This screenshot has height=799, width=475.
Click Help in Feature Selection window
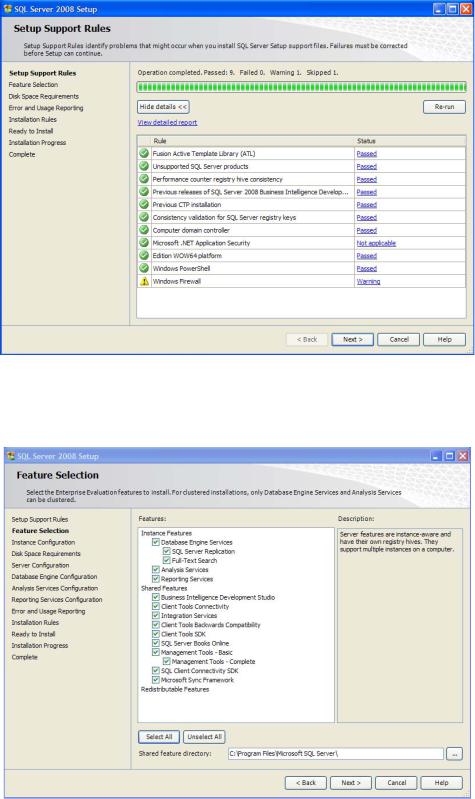tap(441, 782)
